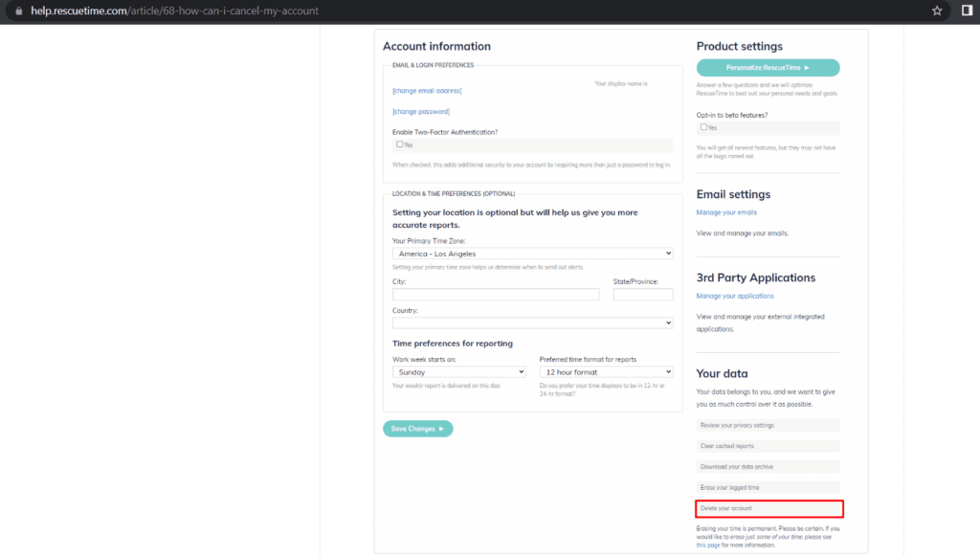Image resolution: width=980 pixels, height=556 pixels.
Task: Click the Personalize RescueTime button
Action: pos(768,68)
